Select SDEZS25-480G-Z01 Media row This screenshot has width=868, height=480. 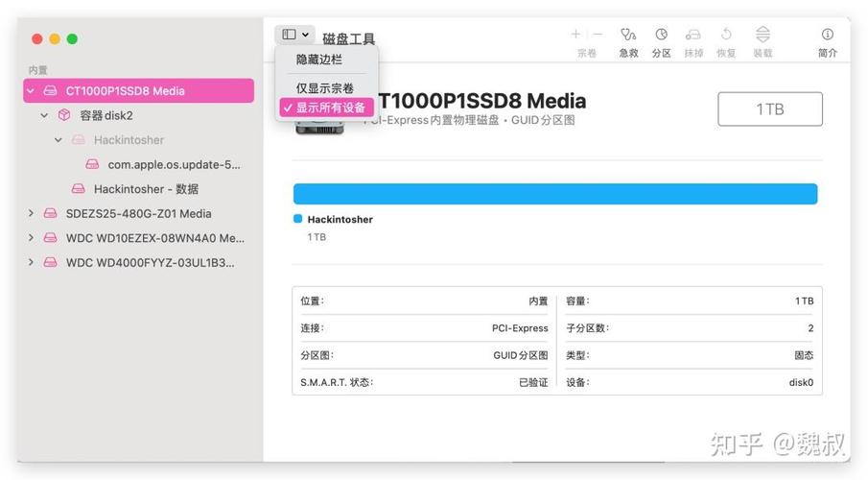click(138, 213)
